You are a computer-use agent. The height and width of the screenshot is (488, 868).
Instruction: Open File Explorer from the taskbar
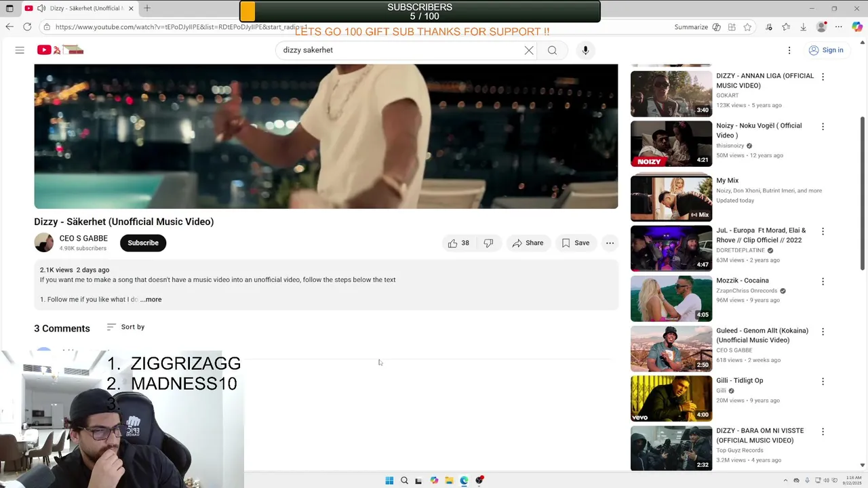(449, 481)
